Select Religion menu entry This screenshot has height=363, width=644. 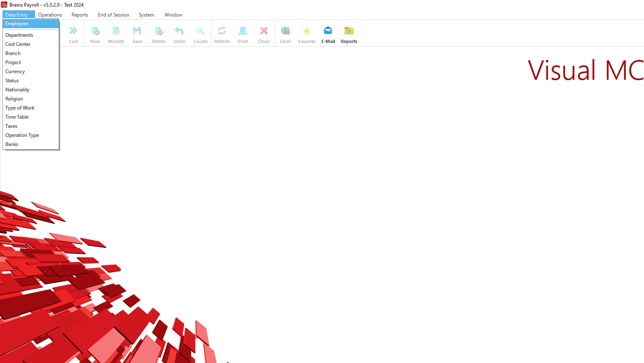click(31, 99)
